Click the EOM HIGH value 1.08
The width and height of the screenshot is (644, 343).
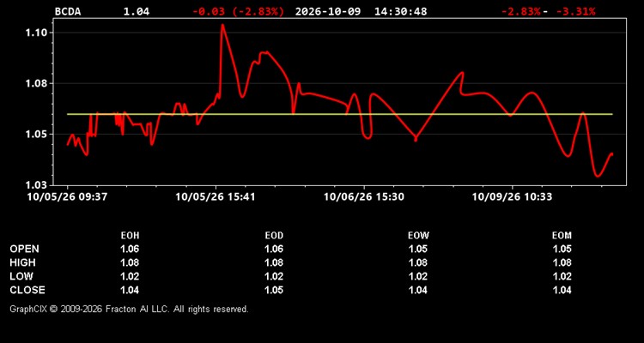(562, 262)
